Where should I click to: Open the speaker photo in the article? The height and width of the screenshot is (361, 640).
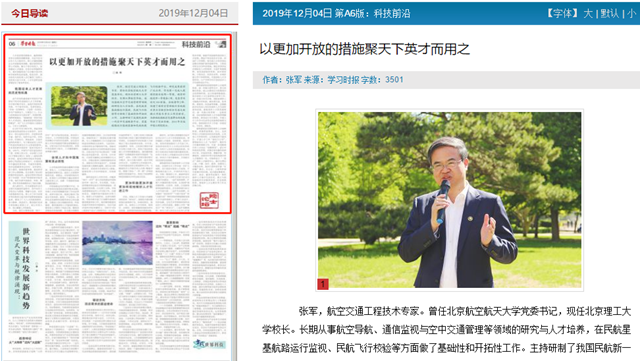[449, 200]
